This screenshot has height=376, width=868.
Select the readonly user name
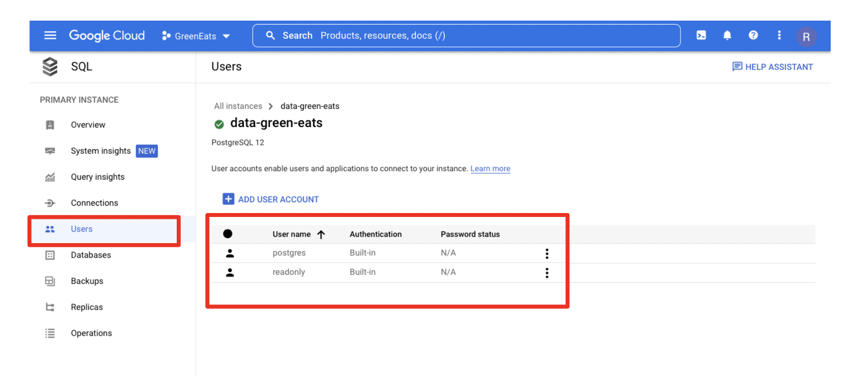coord(289,272)
